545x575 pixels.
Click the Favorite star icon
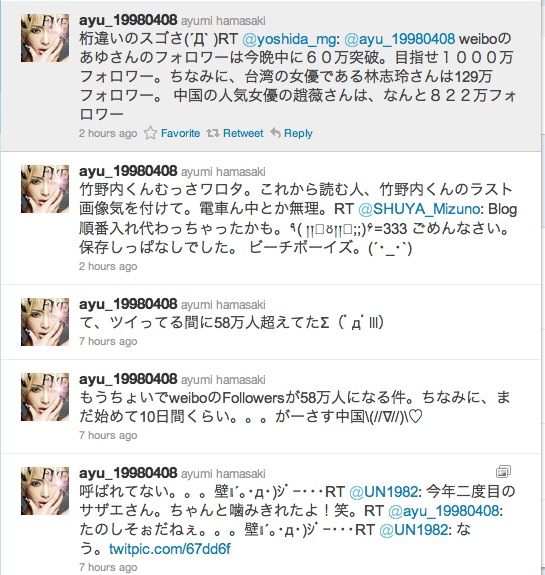[x=150, y=133]
